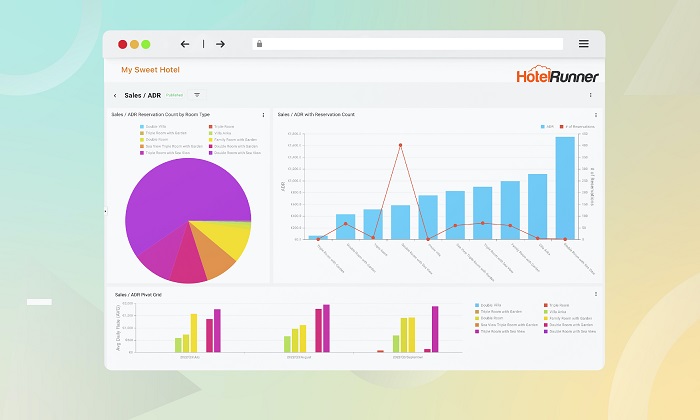Image resolution: width=700 pixels, height=420 pixels.
Task: Toggle Family Room with Garden in Pivot Grid legend
Action: coord(568,318)
